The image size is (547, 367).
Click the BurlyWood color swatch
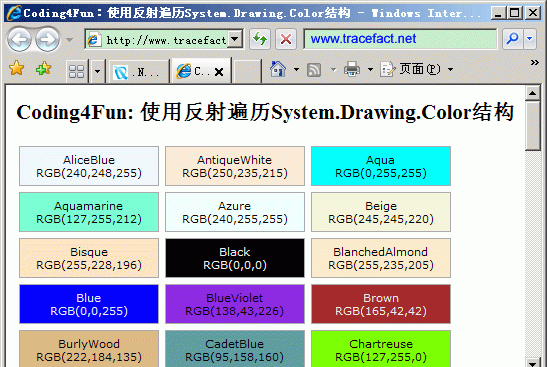coord(89,349)
